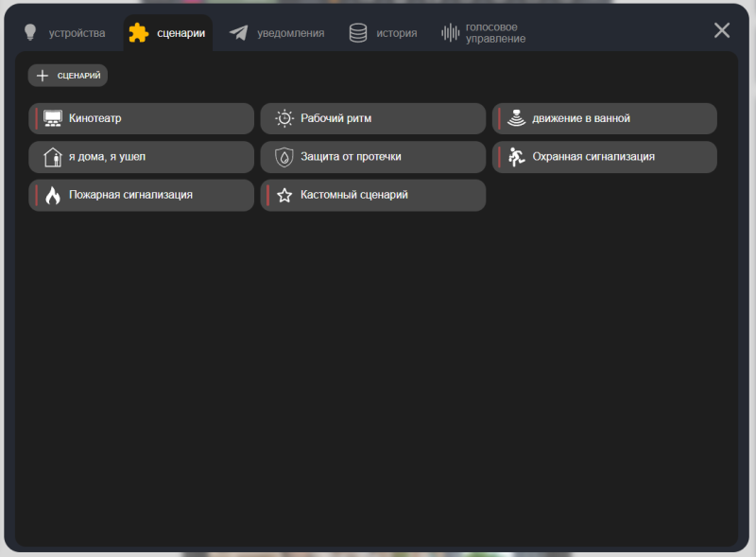The width and height of the screenshot is (756, 557).
Task: Select the сценарии tab
Action: 168,33
